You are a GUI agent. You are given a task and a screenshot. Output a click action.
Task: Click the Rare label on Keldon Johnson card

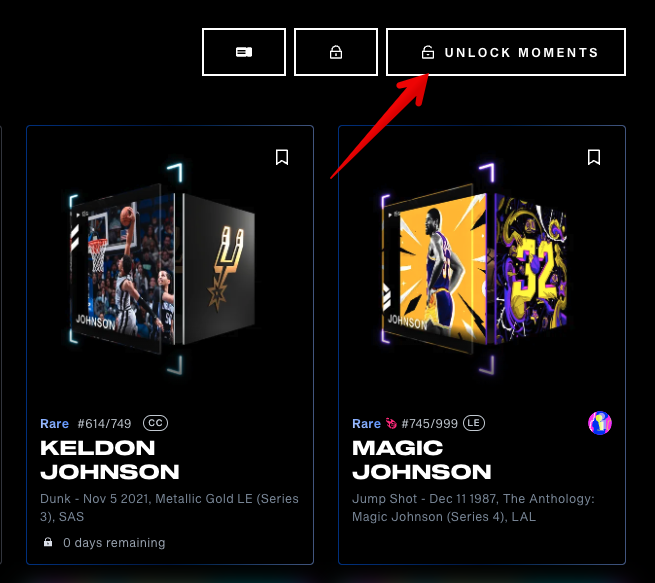point(54,423)
